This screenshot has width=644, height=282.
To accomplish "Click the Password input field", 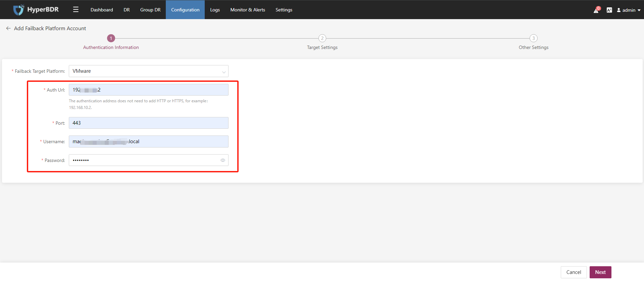I will click(x=149, y=160).
